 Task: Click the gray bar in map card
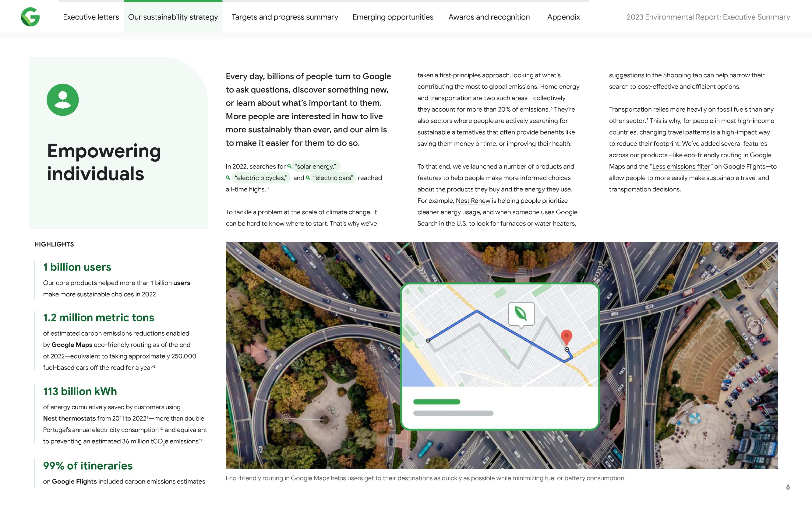click(453, 413)
